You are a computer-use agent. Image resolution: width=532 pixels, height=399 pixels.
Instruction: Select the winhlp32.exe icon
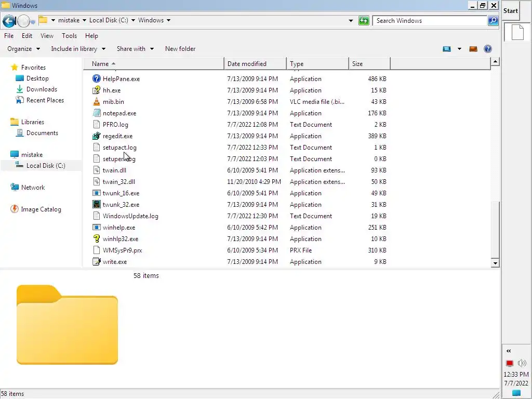point(96,238)
